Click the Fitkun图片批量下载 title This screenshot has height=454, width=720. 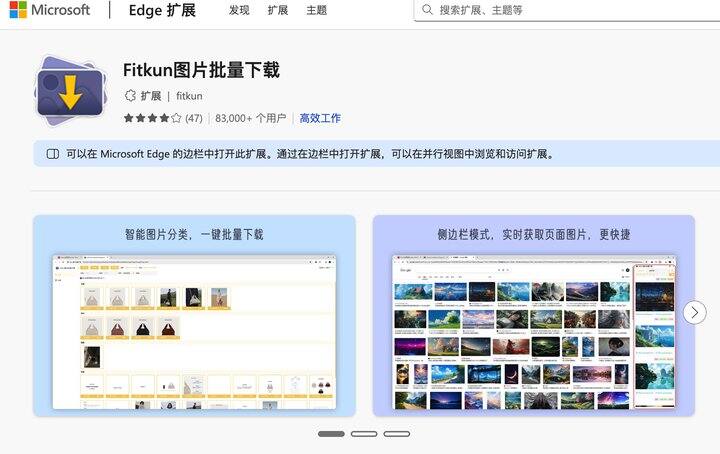201,70
